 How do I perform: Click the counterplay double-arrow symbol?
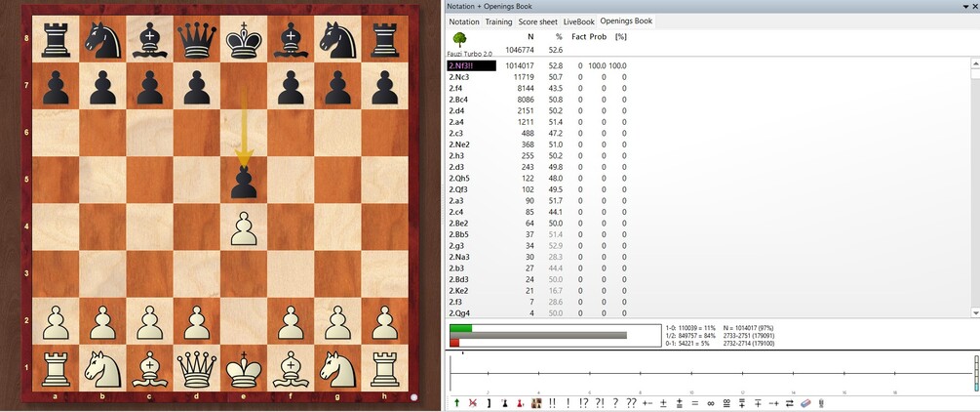790,403
